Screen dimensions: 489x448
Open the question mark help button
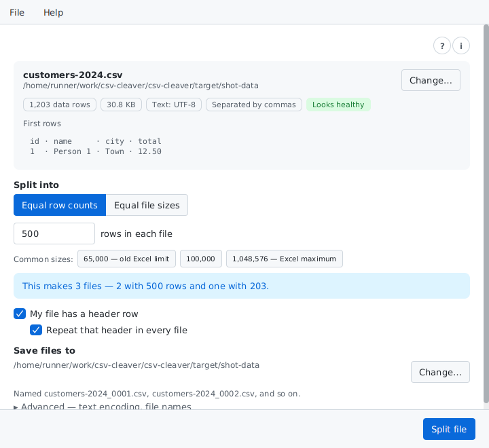click(x=442, y=46)
